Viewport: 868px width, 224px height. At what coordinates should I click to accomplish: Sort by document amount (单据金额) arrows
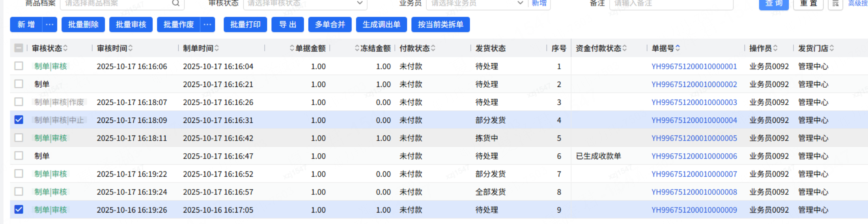click(292, 48)
